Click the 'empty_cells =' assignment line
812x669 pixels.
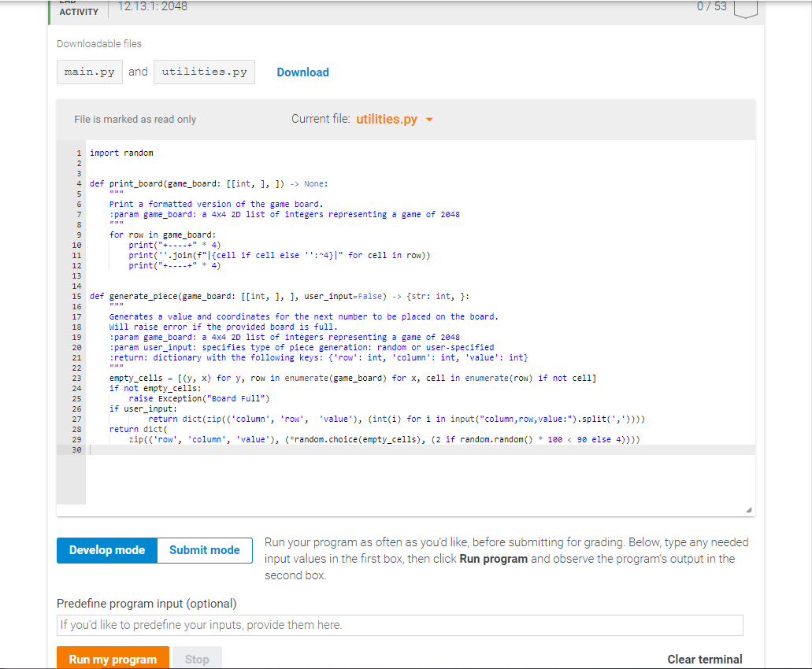(353, 379)
